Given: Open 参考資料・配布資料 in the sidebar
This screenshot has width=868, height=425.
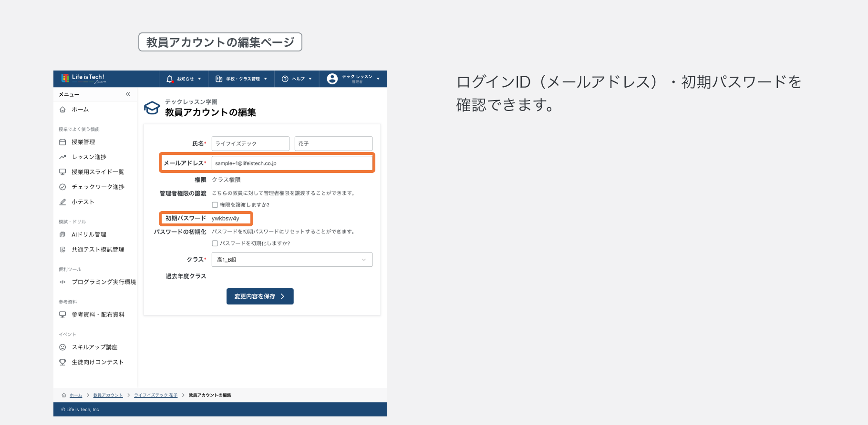Looking at the screenshot, I should click(x=98, y=314).
